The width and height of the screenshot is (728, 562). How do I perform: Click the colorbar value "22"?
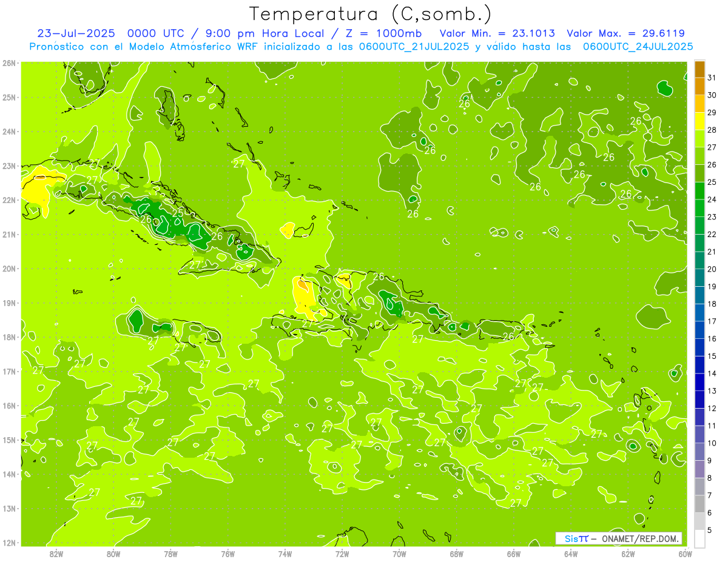712,234
